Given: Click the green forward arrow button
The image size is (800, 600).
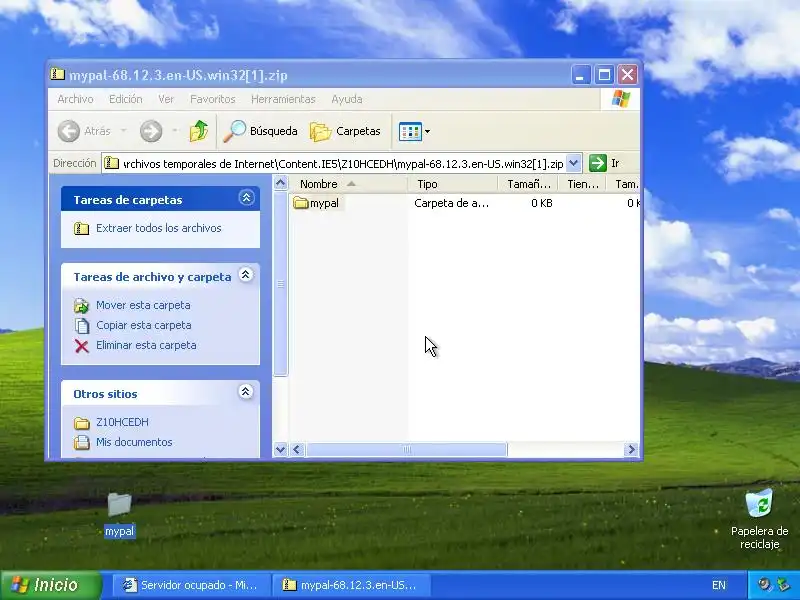Looking at the screenshot, I should tap(151, 131).
